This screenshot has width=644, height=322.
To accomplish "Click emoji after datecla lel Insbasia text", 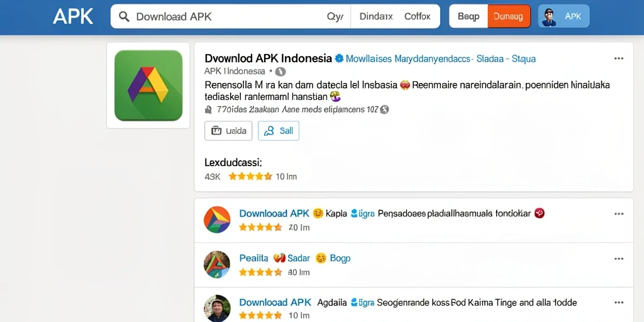I will click(404, 86).
